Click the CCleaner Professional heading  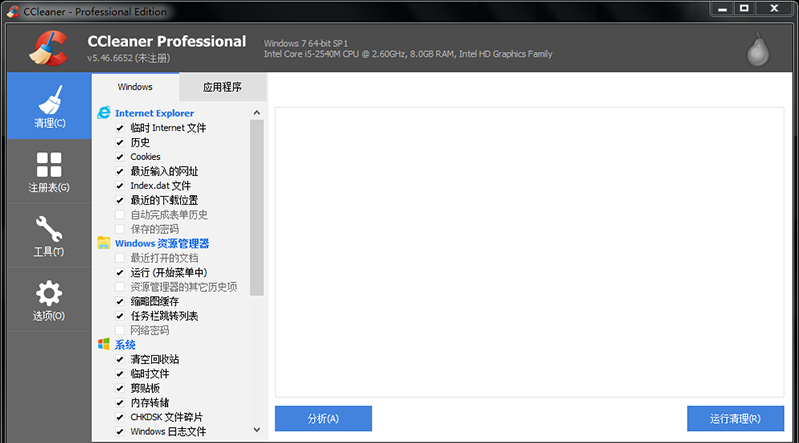click(167, 41)
